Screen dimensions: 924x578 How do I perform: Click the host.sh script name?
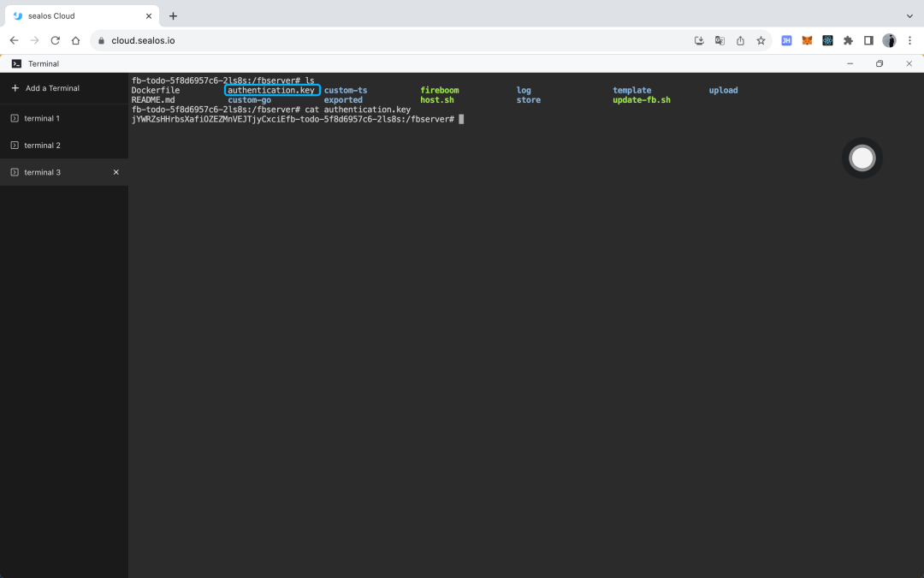click(x=436, y=99)
